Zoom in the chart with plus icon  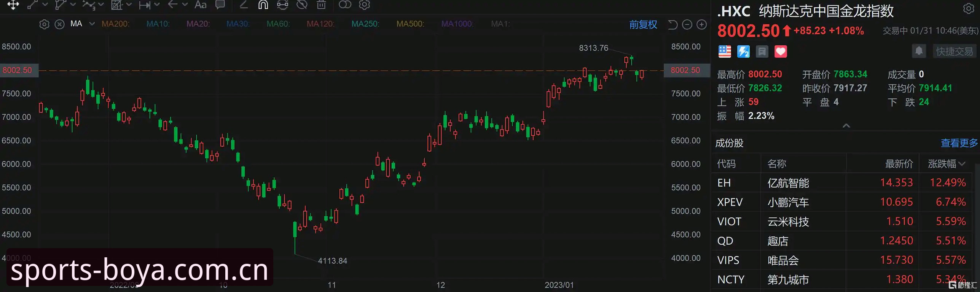[701, 25]
